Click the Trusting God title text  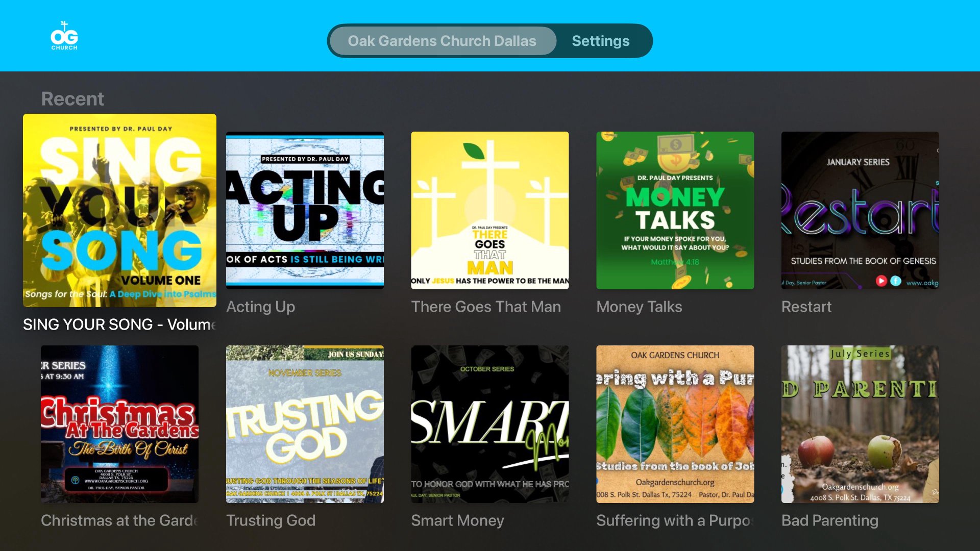(x=271, y=520)
